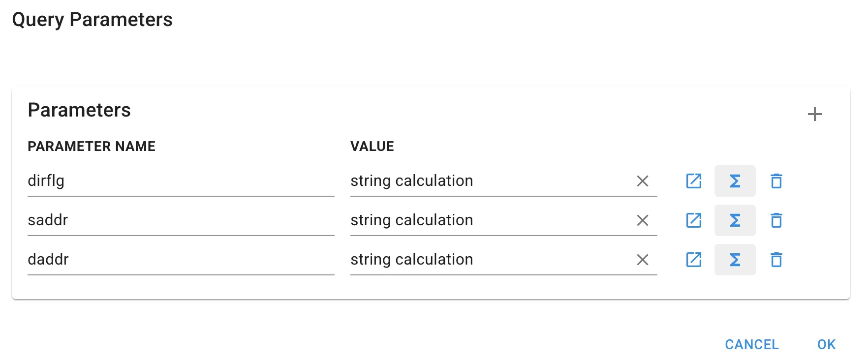This screenshot has height=359, width=868.
Task: Clear the daddr value with the X
Action: pyautogui.click(x=643, y=260)
